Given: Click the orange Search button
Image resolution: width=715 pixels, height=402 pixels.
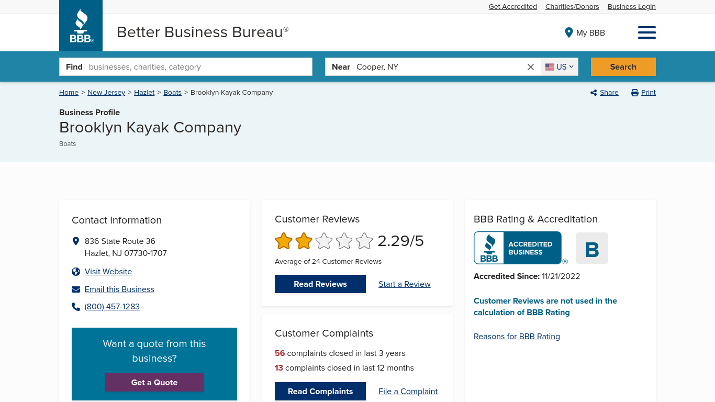Looking at the screenshot, I should click(623, 67).
